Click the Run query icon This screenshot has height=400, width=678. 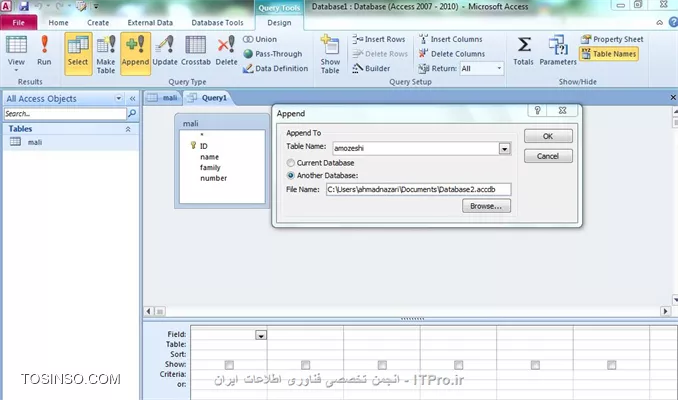pyautogui.click(x=44, y=46)
